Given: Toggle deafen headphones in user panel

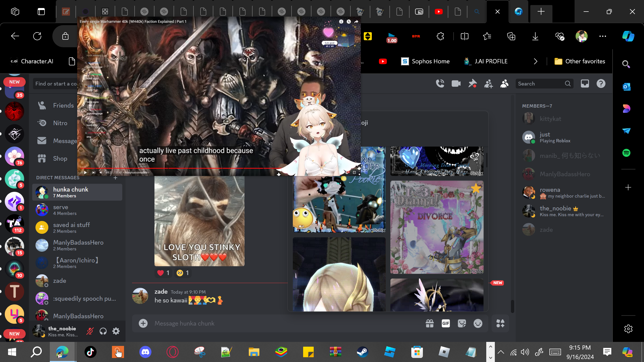Looking at the screenshot, I should coord(103,331).
